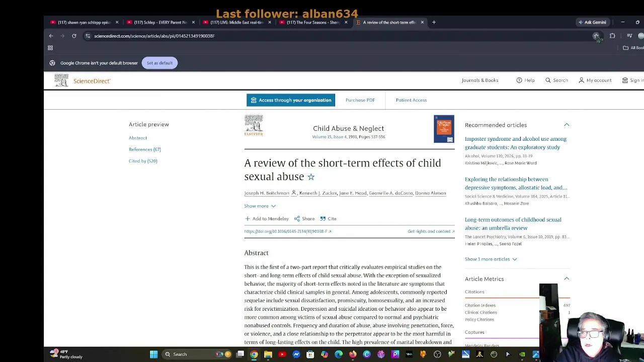Open Patient Access link
Screen dimensions: 644x362
click(411, 100)
